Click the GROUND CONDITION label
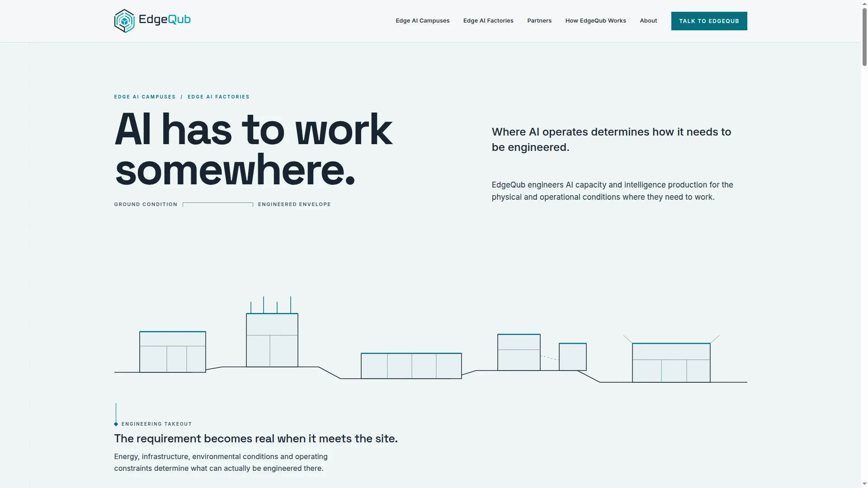This screenshot has height=488, width=868. [146, 204]
